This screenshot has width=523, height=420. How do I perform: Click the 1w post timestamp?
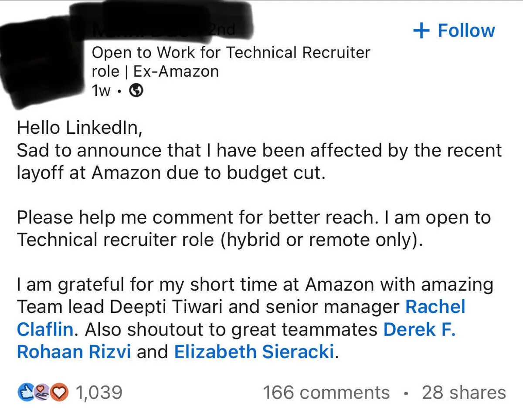(x=101, y=91)
